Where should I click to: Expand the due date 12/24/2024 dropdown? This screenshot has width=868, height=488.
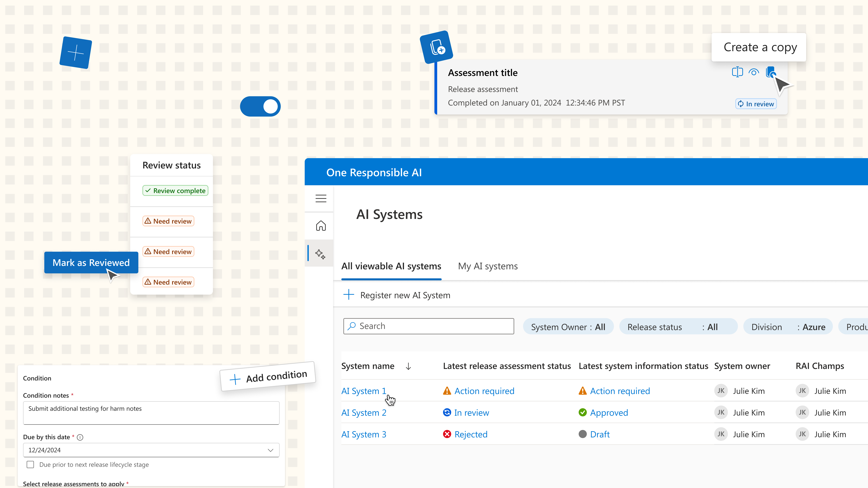coord(270,450)
